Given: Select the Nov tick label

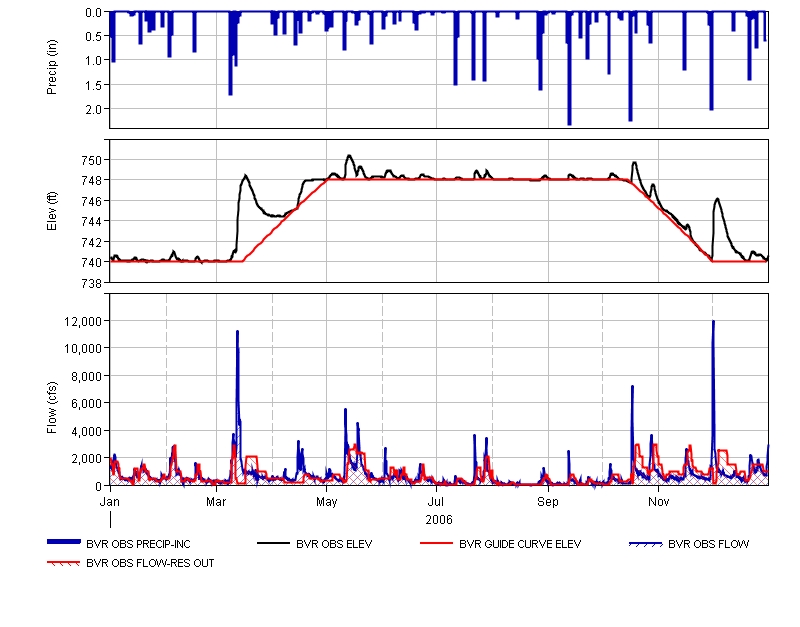Looking at the screenshot, I should click(x=658, y=502).
